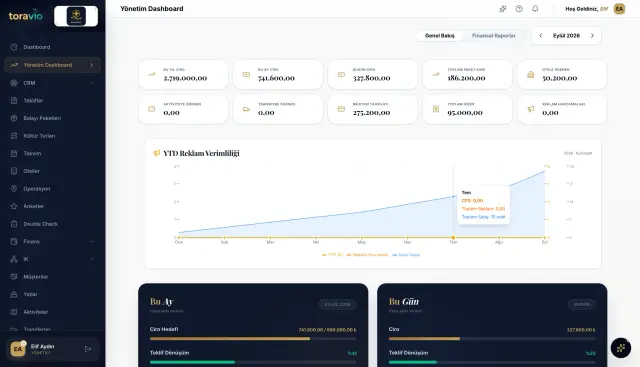Image resolution: width=640 pixels, height=367 pixels.
Task: Switch to the Genel Bakış tab
Action: click(x=440, y=36)
